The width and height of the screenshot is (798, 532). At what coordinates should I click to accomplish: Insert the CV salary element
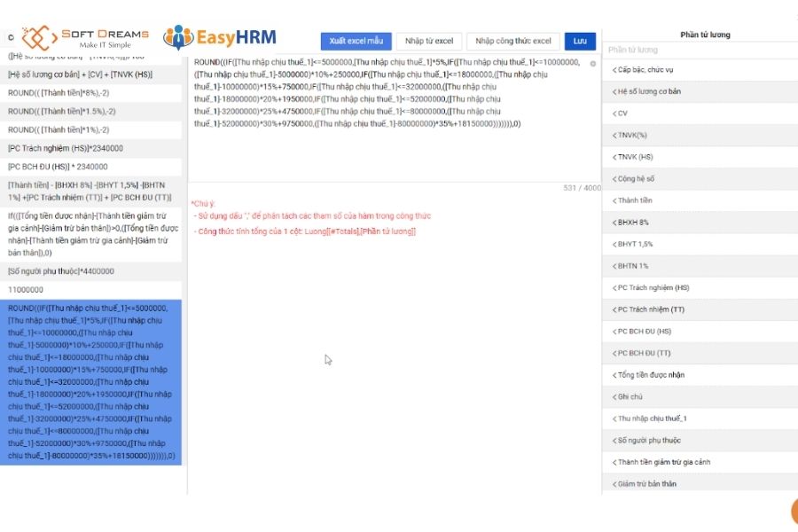(700, 113)
